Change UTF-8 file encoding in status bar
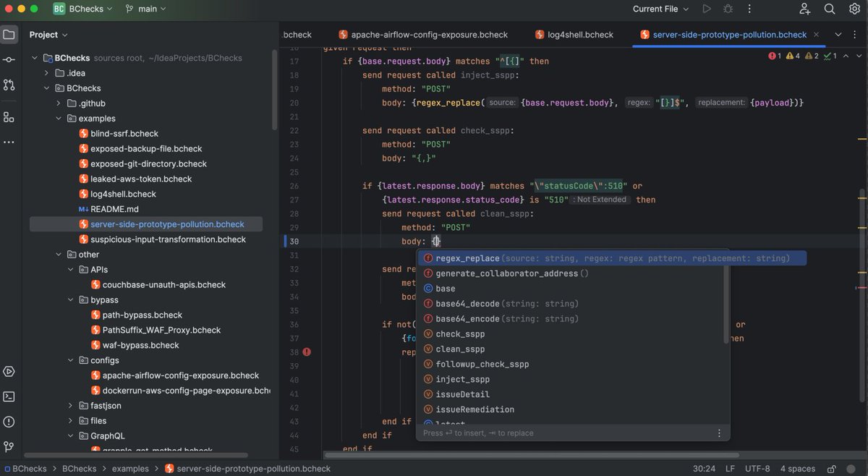Screen dimensions: 868x476 757,469
